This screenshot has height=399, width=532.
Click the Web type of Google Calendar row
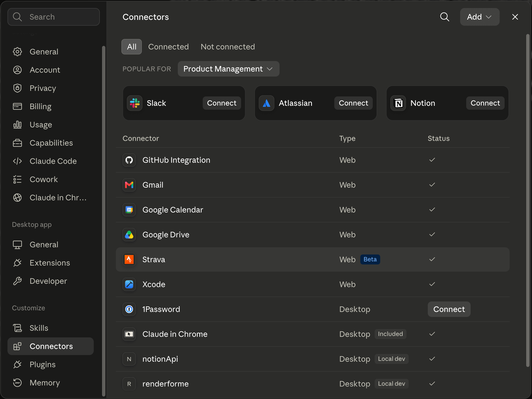click(x=347, y=210)
